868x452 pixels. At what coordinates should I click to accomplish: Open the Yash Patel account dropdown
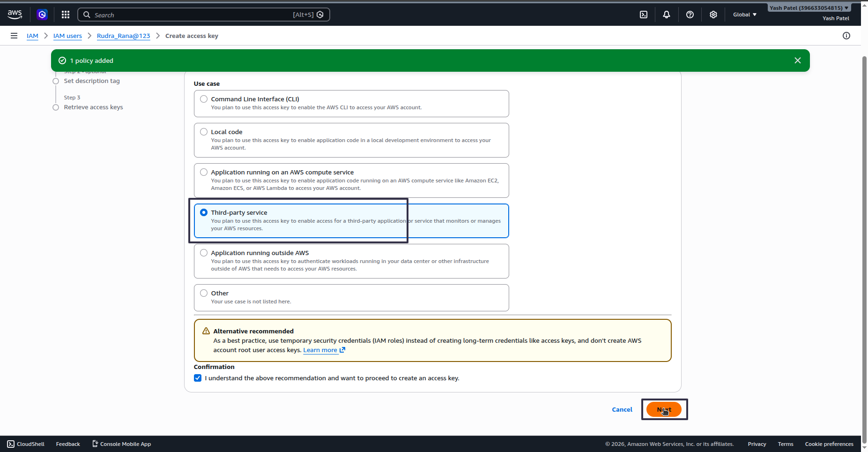[809, 8]
